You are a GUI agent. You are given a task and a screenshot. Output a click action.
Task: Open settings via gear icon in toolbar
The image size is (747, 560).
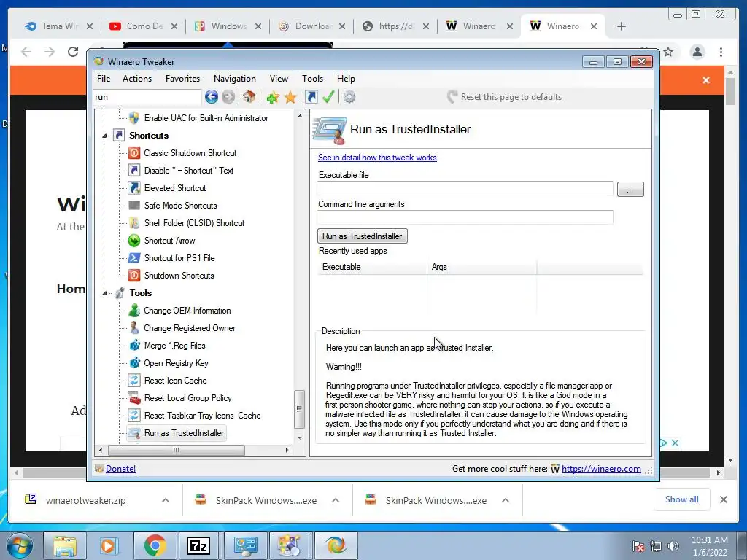click(x=349, y=97)
